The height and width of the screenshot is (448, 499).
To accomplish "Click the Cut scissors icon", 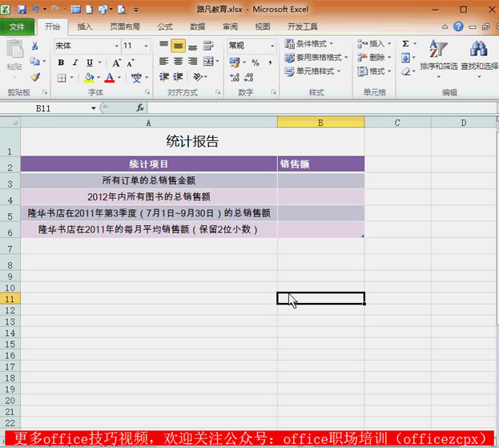I will click(x=35, y=46).
